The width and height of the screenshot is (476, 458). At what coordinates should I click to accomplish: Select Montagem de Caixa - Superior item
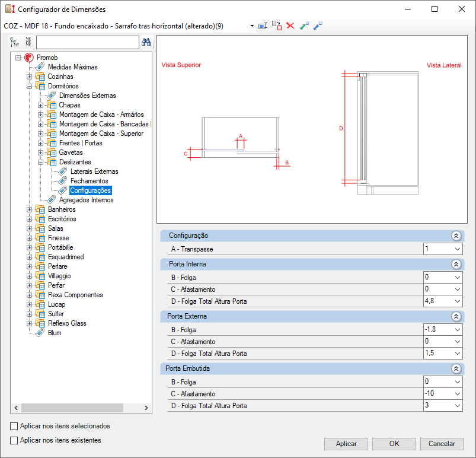click(101, 133)
